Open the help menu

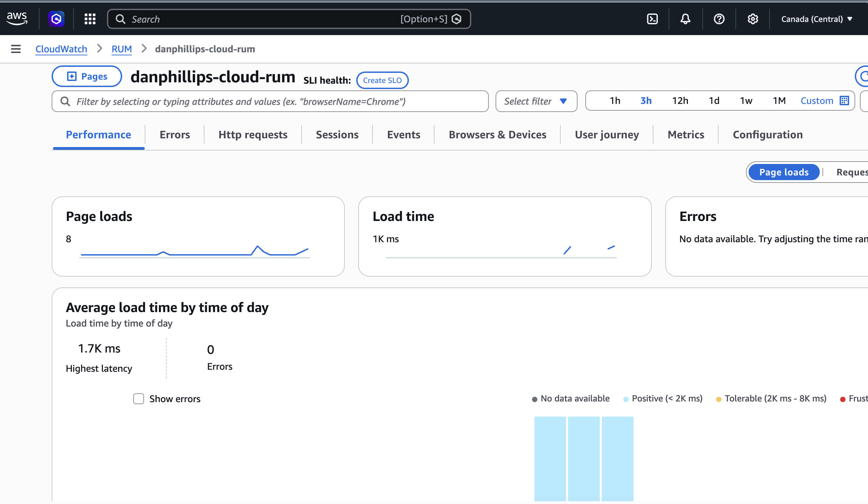[719, 19]
